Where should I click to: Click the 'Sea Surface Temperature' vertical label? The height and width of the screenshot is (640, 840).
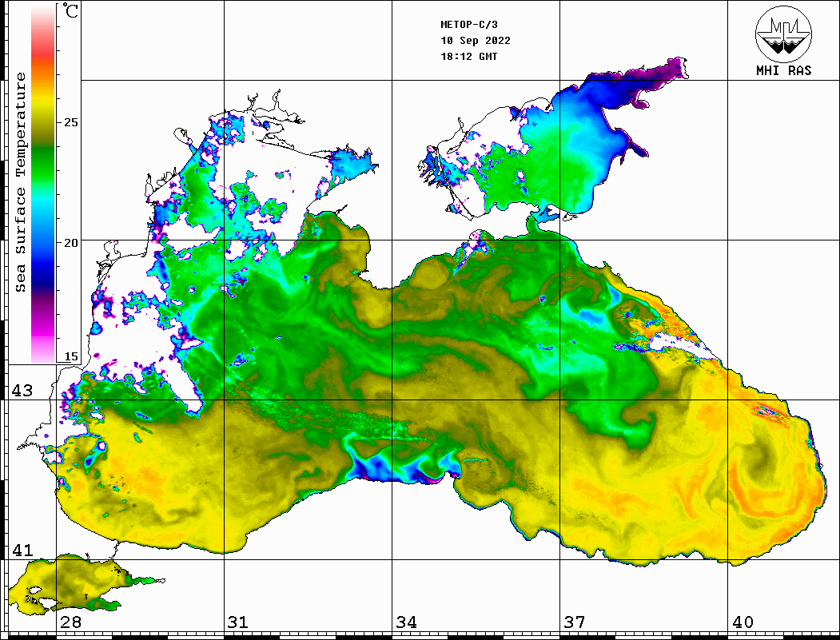pyautogui.click(x=20, y=182)
